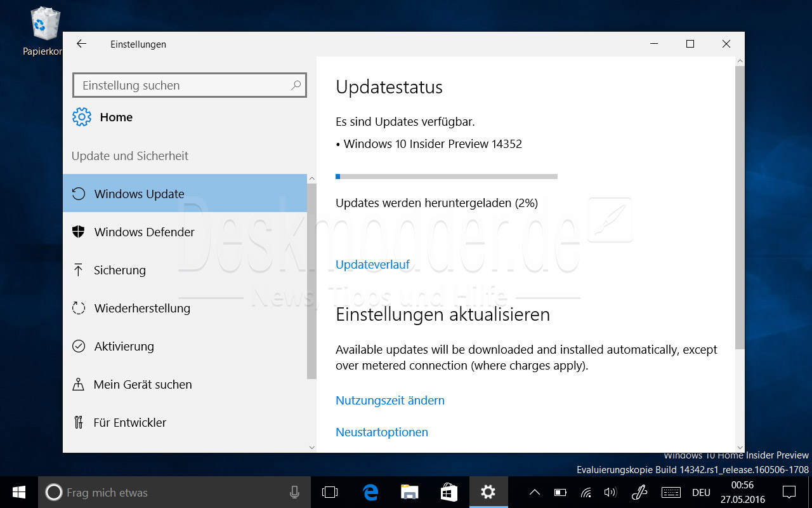Open the Action Center notification icon

[x=789, y=492]
